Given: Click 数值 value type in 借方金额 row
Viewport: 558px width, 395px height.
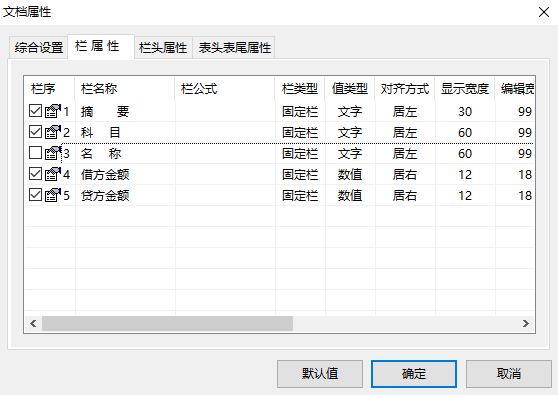Looking at the screenshot, I should pos(350,174).
